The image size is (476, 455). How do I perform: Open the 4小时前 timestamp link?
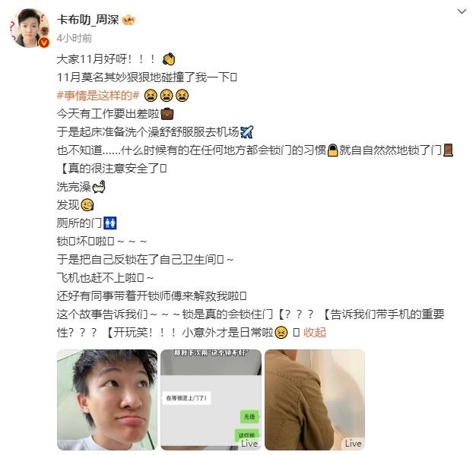tap(74, 38)
